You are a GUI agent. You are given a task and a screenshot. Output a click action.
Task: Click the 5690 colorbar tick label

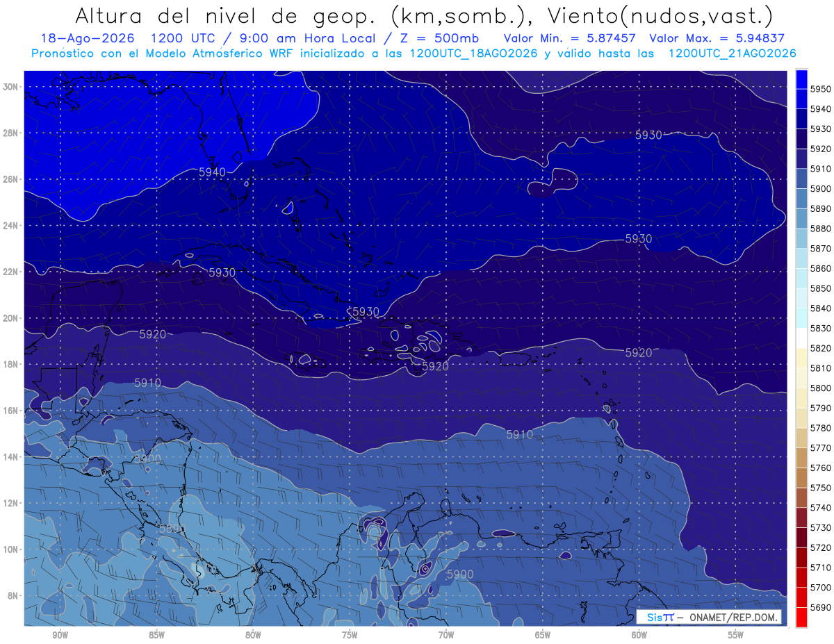tap(820, 608)
